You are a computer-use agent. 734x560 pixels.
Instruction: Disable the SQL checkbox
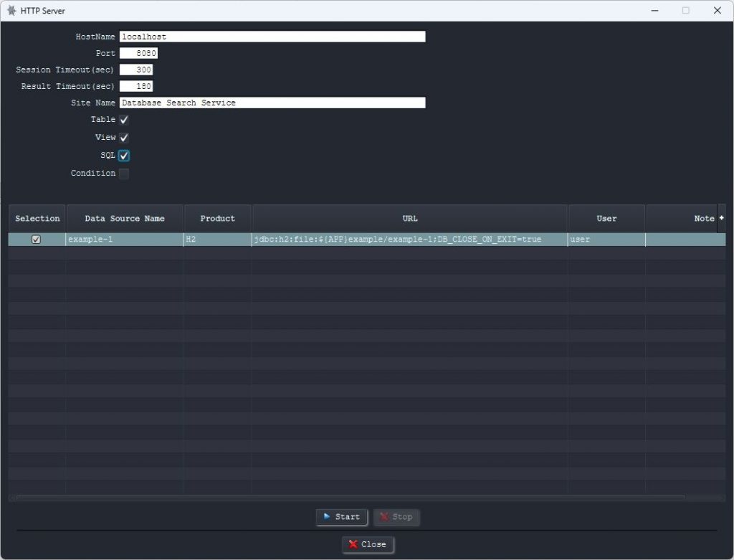[124, 156]
